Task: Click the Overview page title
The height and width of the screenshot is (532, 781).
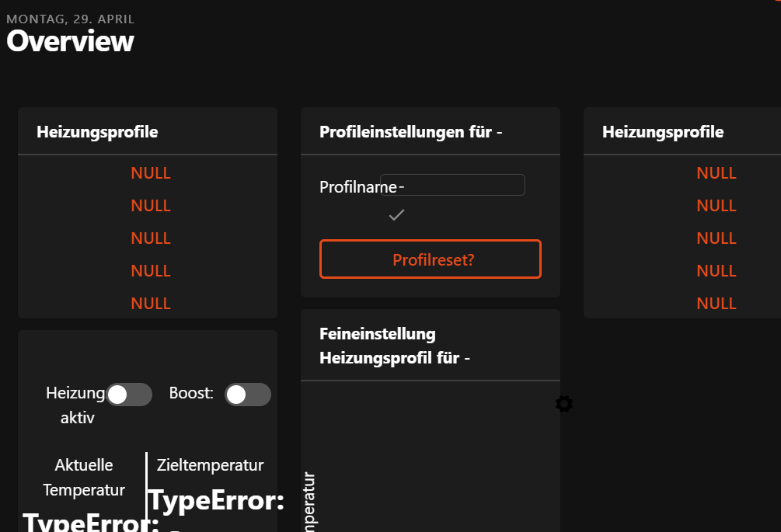Action: [70, 41]
